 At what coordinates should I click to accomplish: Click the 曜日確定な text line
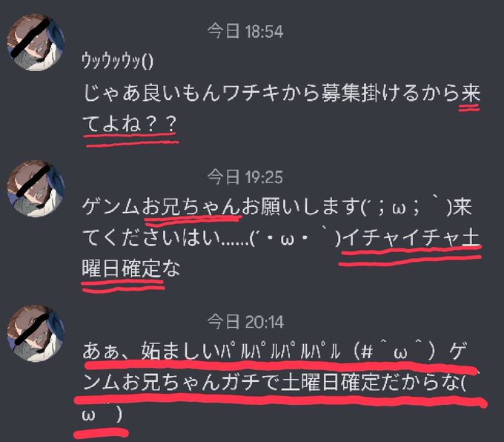[131, 268]
